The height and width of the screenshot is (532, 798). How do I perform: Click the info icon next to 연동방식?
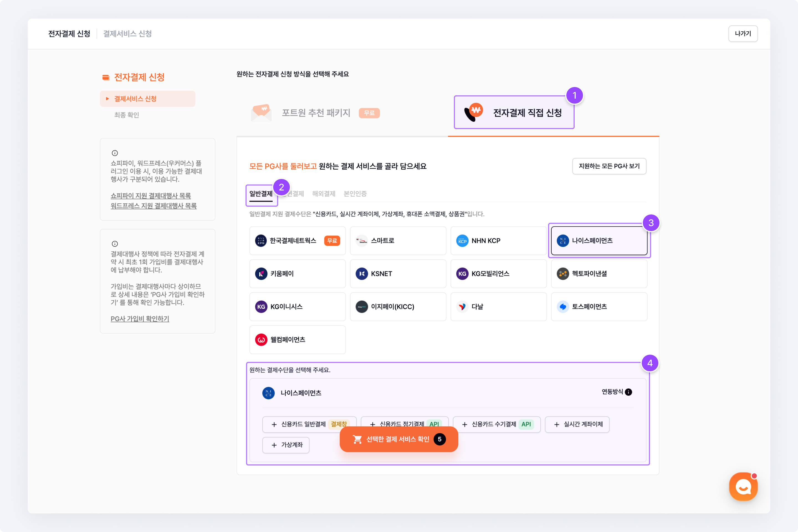[628, 392]
